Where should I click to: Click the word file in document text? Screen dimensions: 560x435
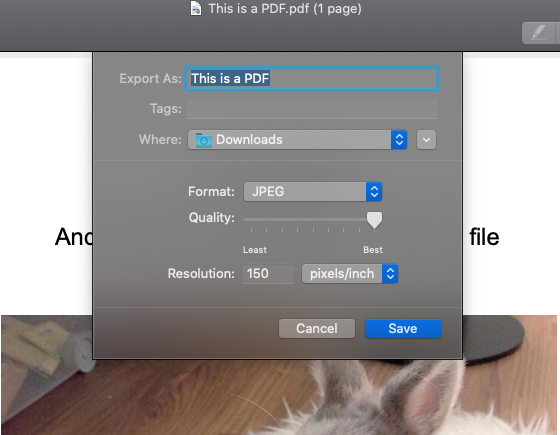click(484, 237)
